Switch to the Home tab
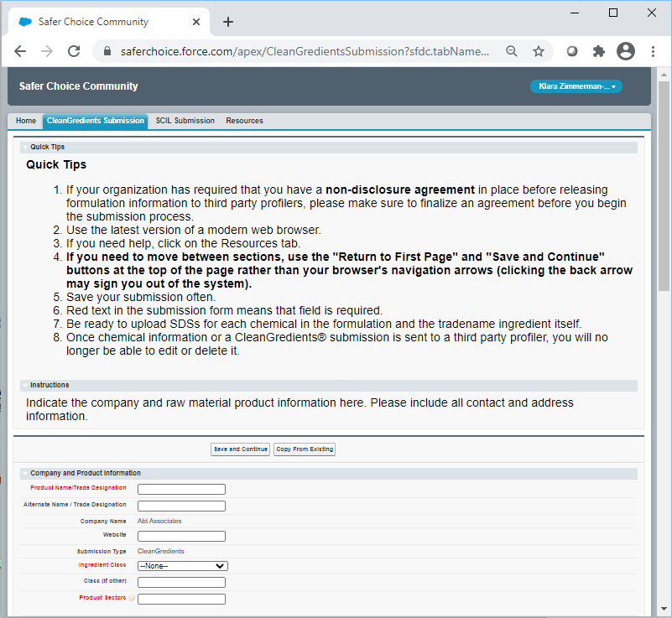Image resolution: width=672 pixels, height=618 pixels. click(x=26, y=121)
